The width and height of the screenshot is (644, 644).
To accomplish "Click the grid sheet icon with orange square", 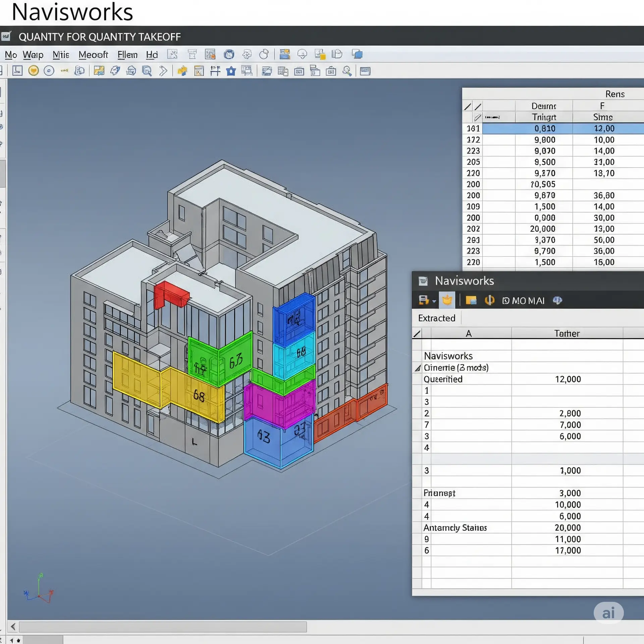I will [210, 54].
